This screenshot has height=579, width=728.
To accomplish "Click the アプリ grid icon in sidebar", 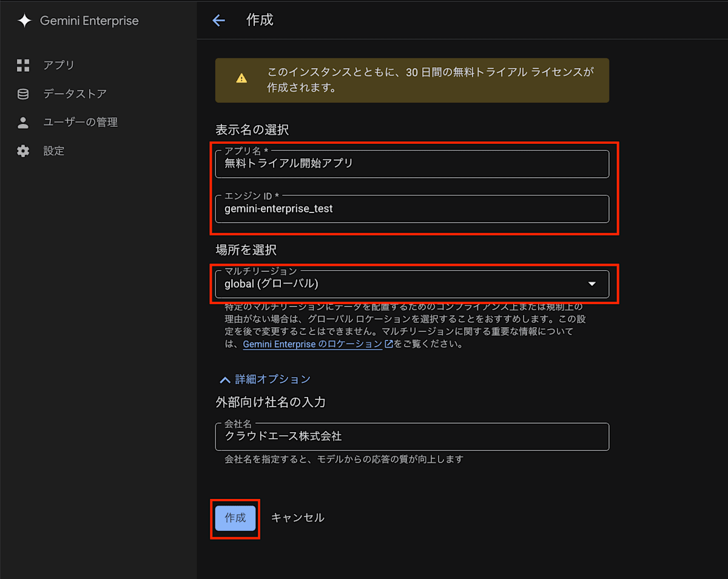I will (23, 65).
